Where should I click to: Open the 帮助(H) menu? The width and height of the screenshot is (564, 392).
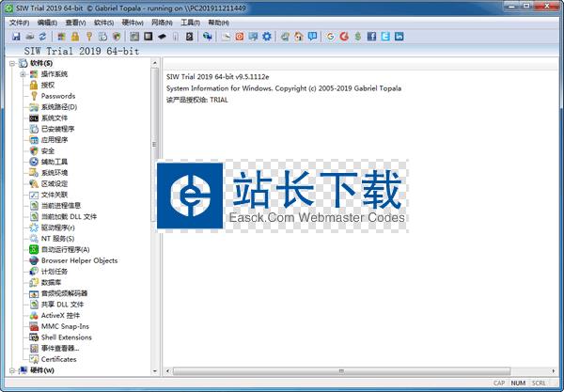point(217,22)
